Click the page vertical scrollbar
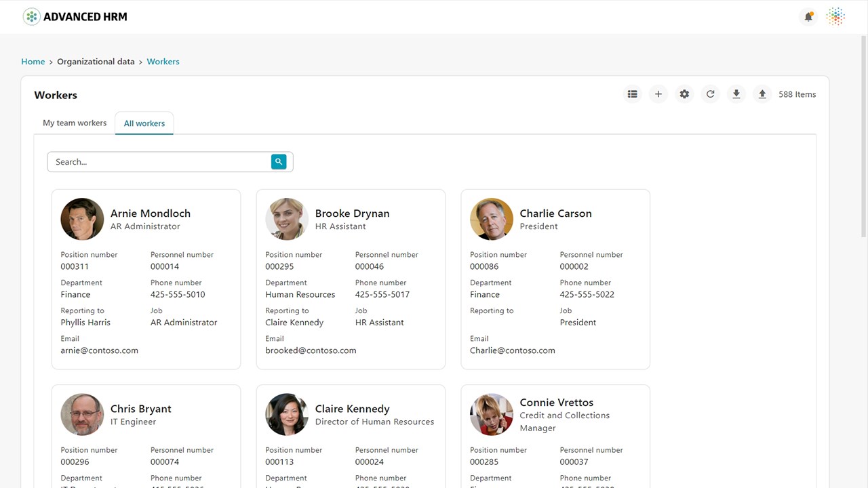The width and height of the screenshot is (868, 488). [x=863, y=136]
